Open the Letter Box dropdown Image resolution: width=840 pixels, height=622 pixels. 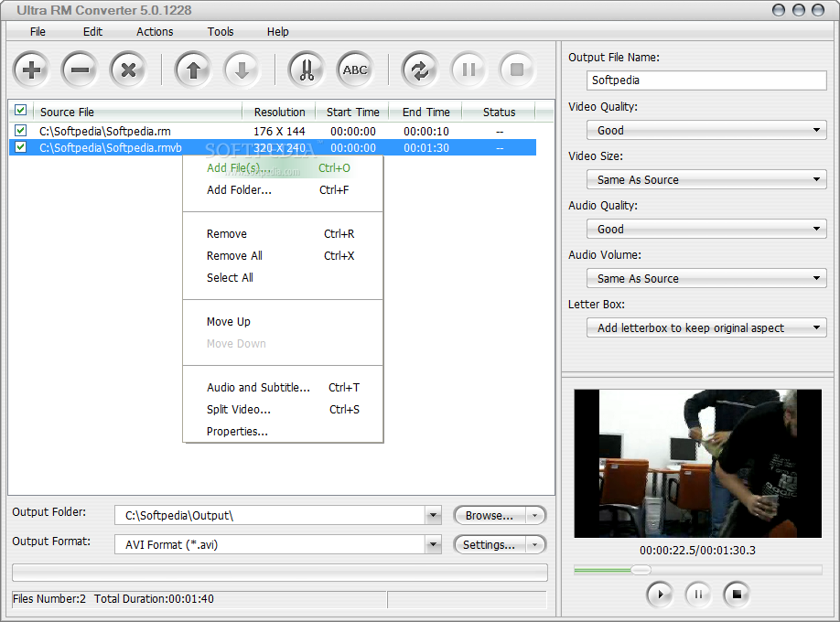(706, 327)
